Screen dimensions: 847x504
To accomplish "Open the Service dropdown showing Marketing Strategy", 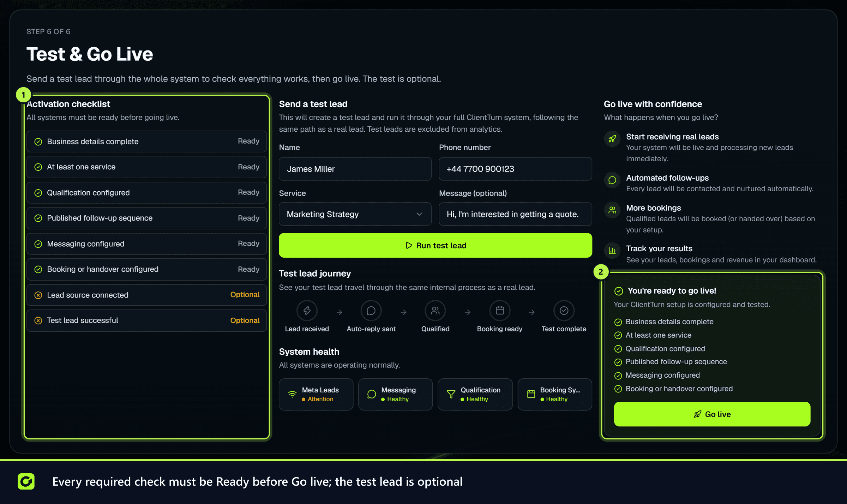I will click(x=355, y=214).
